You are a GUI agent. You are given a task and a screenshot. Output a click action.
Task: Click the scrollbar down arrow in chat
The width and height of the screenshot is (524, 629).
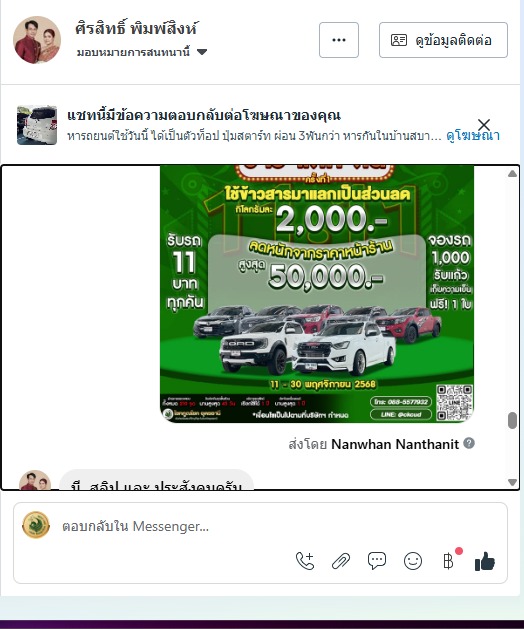pos(512,482)
